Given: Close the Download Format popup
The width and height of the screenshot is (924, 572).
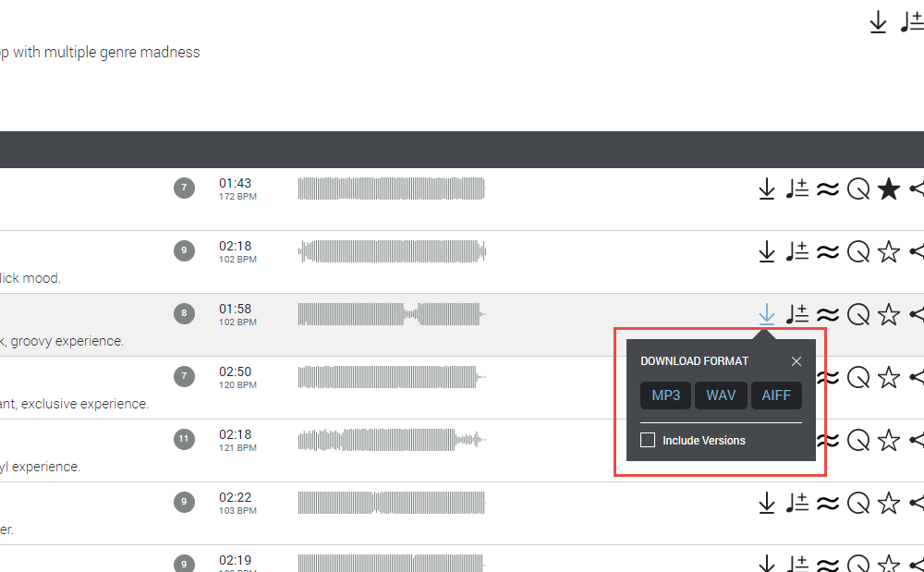Looking at the screenshot, I should (x=796, y=361).
